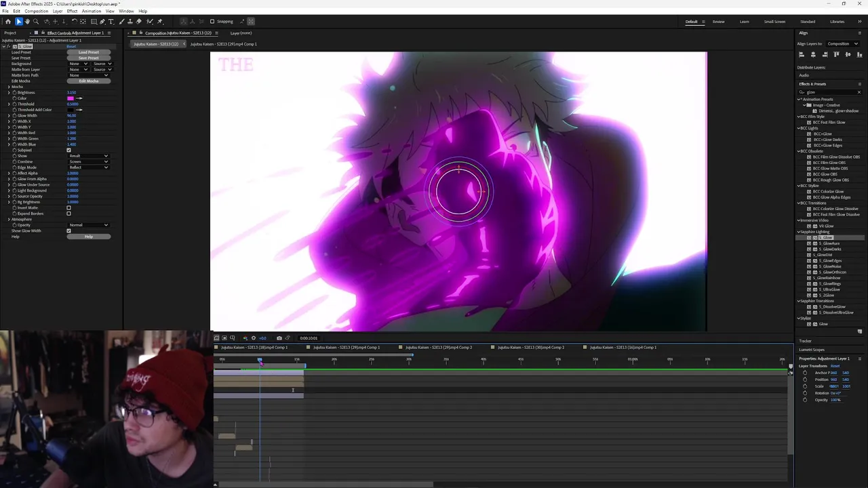Clear the glow search field
Viewport: 868px width, 488px height.
pyautogui.click(x=859, y=92)
